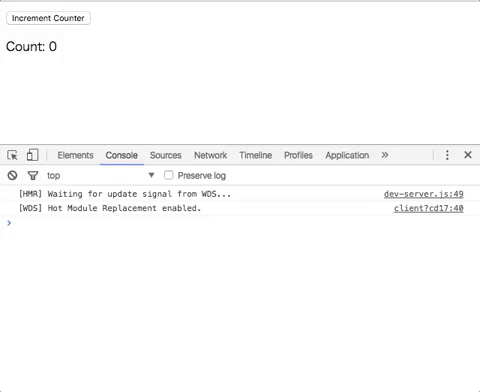Clear the console with the ban icon

tap(12, 175)
